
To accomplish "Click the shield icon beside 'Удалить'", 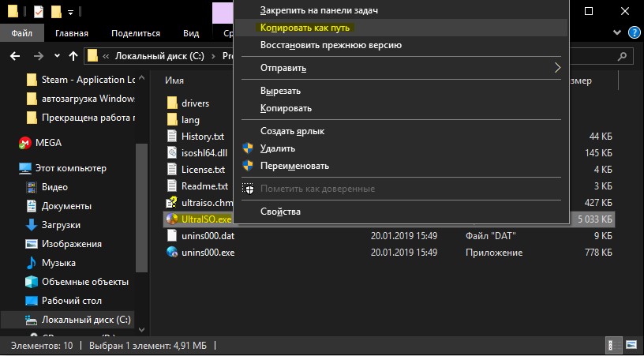I will pos(248,148).
